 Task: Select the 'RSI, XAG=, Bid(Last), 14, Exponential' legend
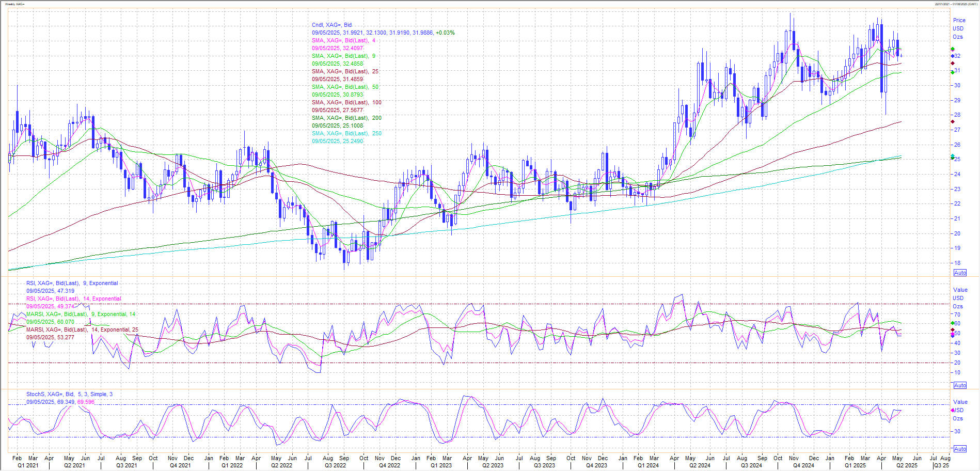click(x=74, y=299)
